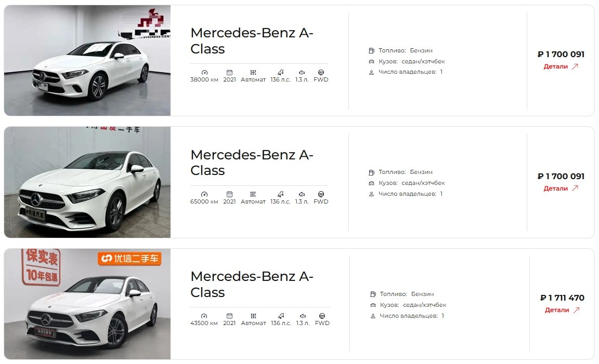Screen dimensions: 599x364
Task: Click fuel pump icon in first listing
Action: (x=371, y=50)
